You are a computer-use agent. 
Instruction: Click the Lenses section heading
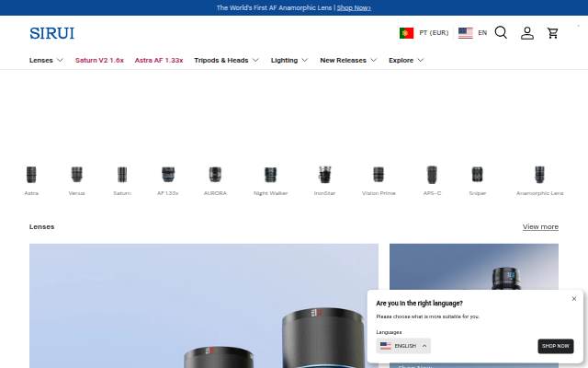(x=41, y=227)
